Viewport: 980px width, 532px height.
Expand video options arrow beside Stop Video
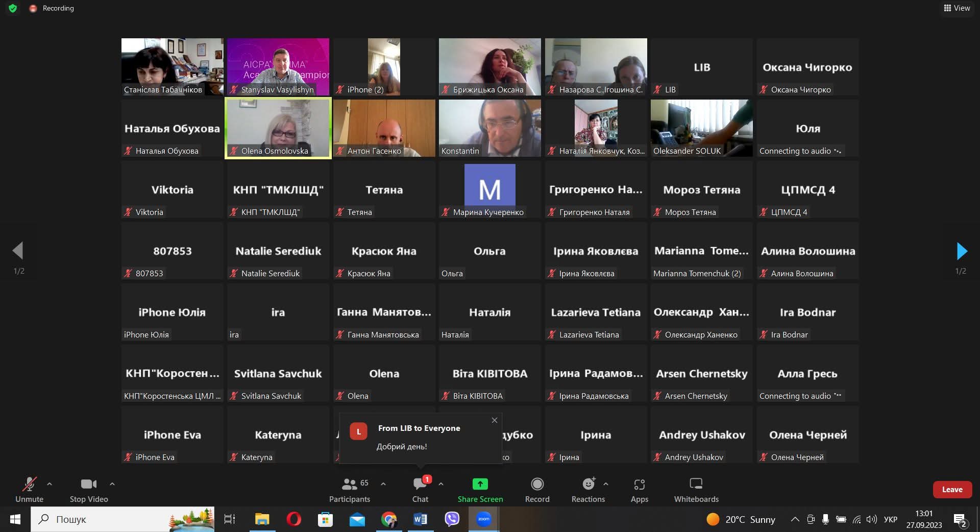(x=112, y=483)
